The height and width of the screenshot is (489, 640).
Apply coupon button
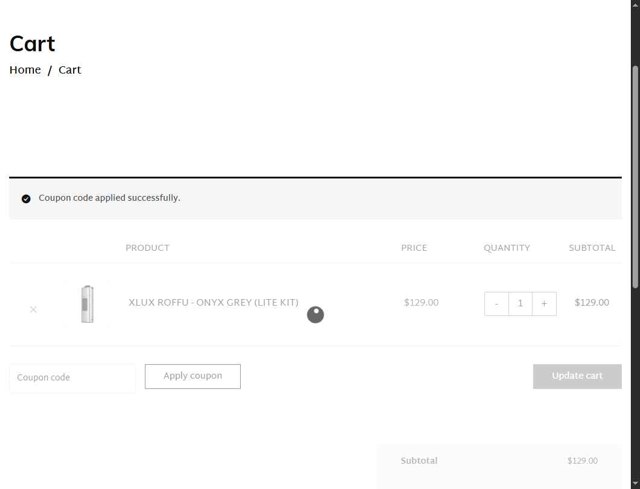(193, 376)
